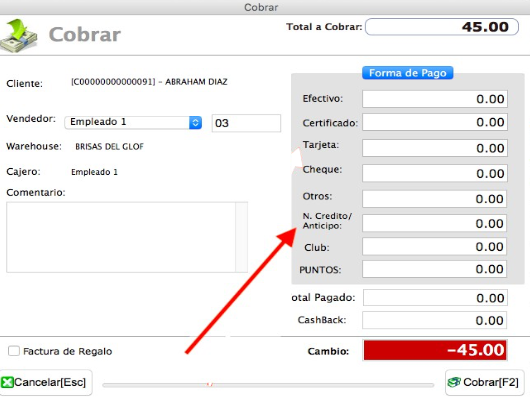The width and height of the screenshot is (530, 399).
Task: Click the Cambio: label
Action: tap(328, 351)
